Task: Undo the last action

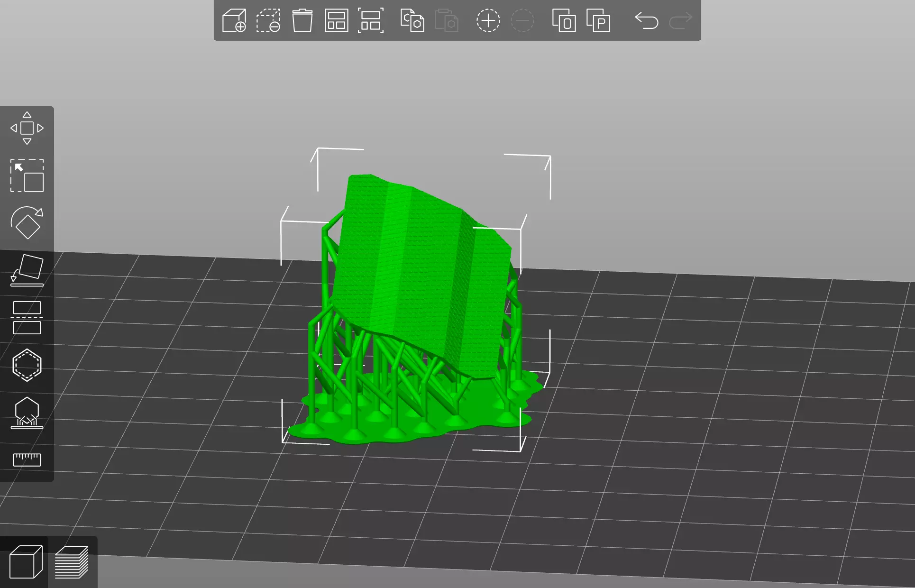Action: click(646, 21)
